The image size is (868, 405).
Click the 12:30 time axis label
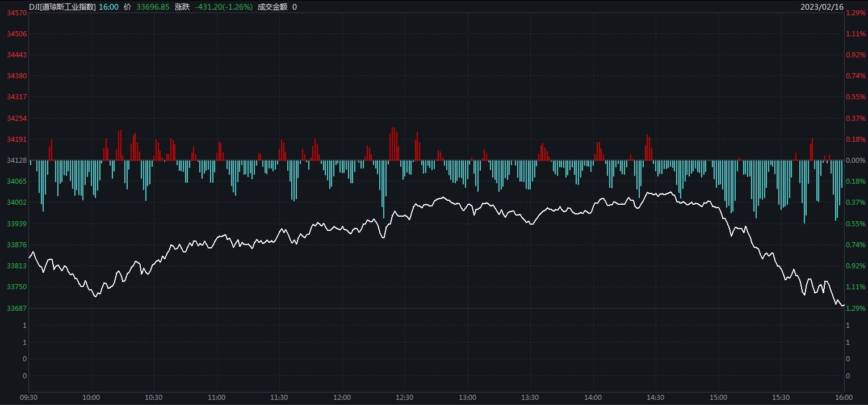404,398
